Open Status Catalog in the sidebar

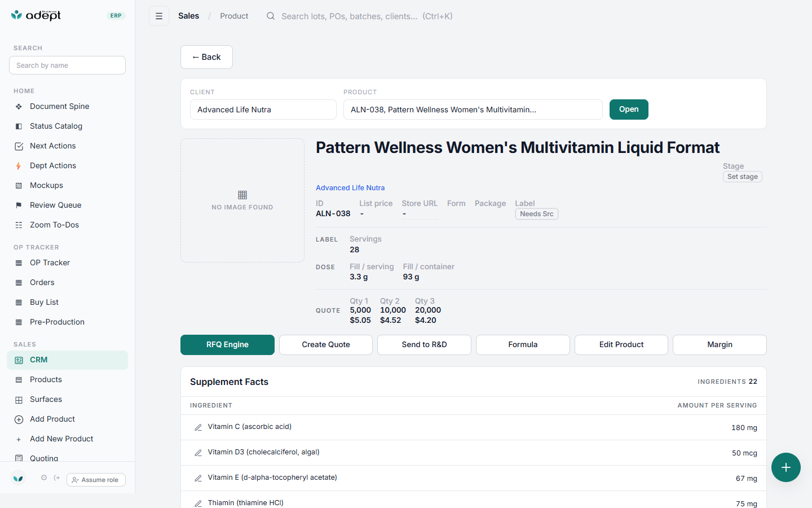coord(67,126)
